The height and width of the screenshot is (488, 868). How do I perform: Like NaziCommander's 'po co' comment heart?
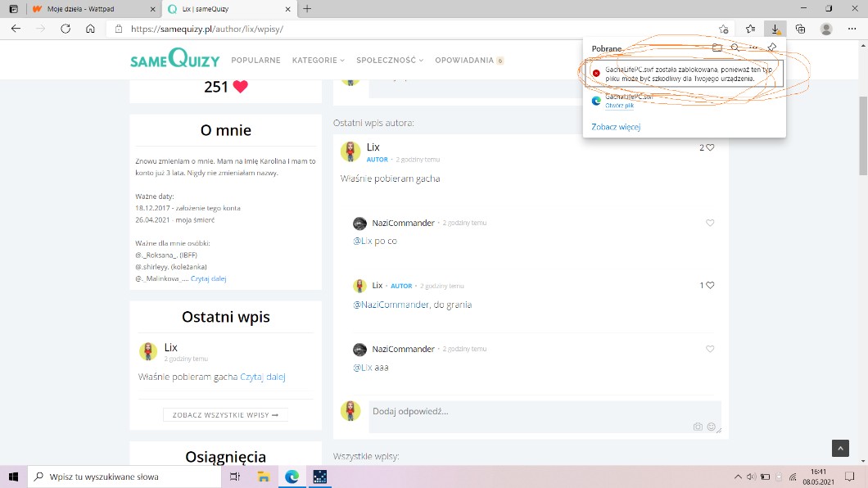tap(710, 223)
